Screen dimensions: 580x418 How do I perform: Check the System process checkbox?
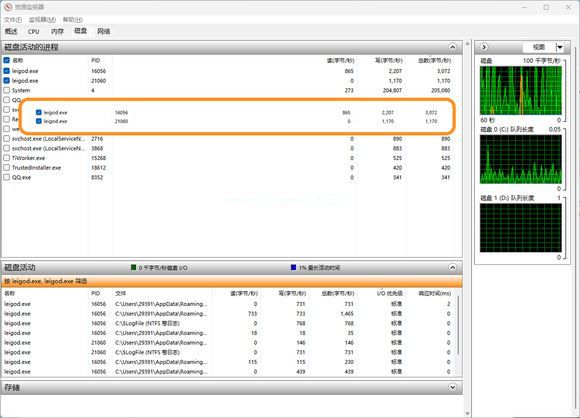click(7, 90)
